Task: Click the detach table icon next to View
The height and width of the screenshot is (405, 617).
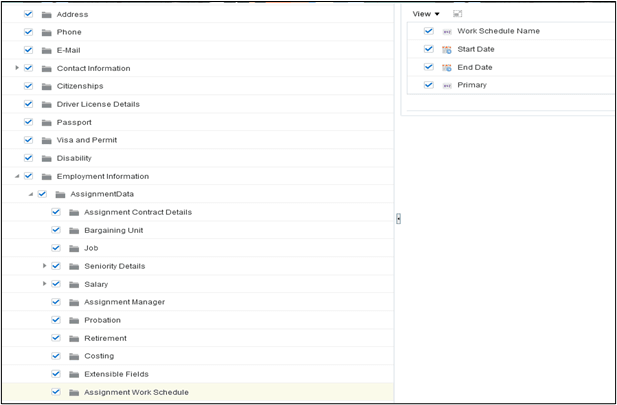Action: pyautogui.click(x=457, y=14)
